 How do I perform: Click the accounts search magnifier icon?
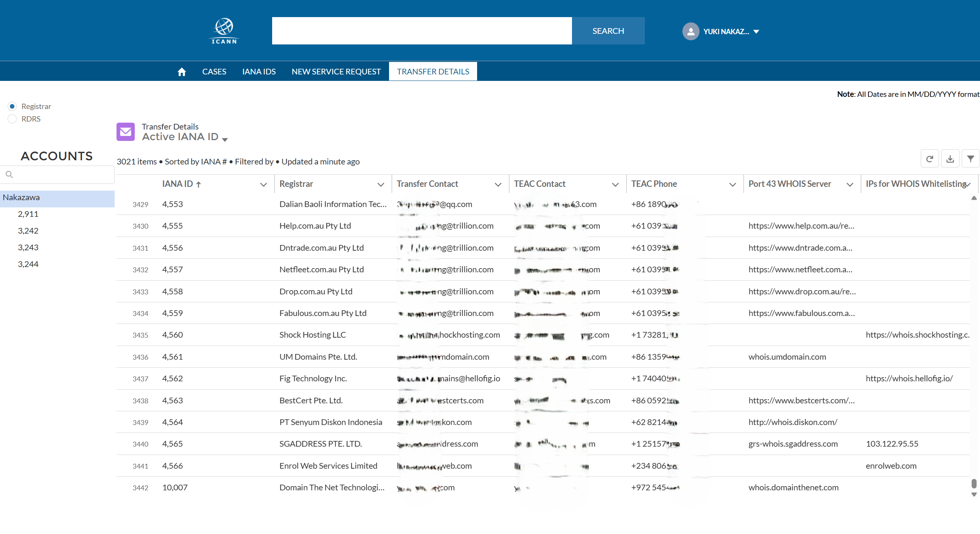click(x=9, y=175)
